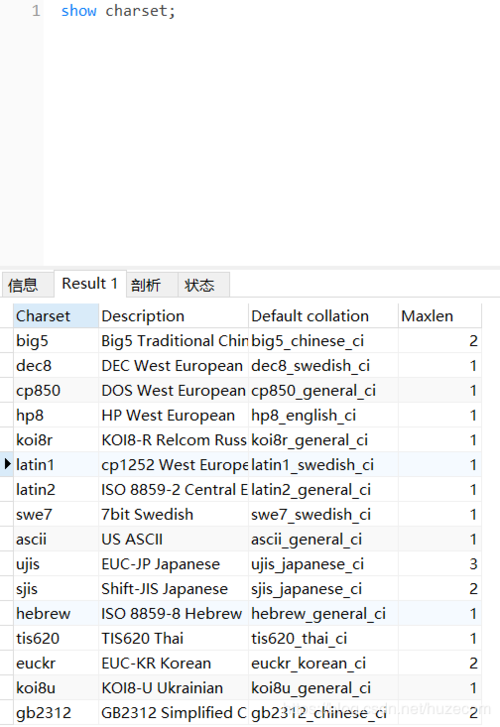This screenshot has height=727, width=500.
Task: Click the 'US ASCII' description cell
Action: [x=173, y=539]
